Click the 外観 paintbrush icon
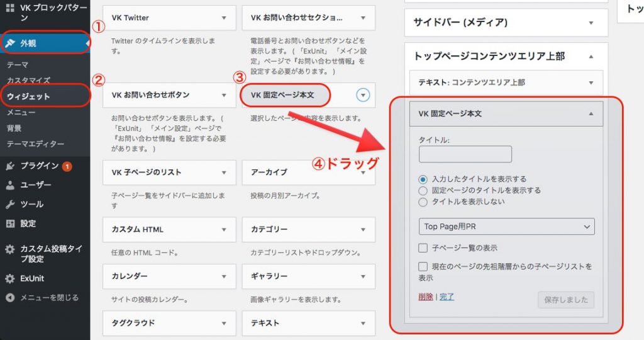The width and height of the screenshot is (644, 340). tap(10, 43)
